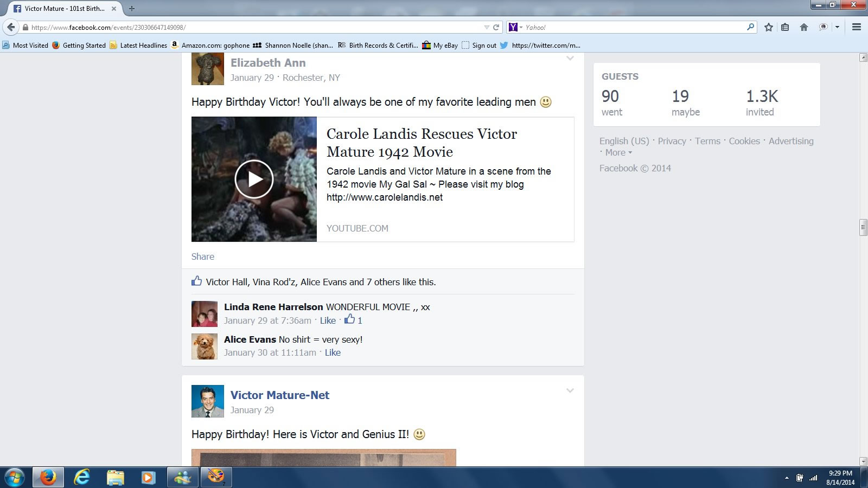This screenshot has width=868, height=488.
Task: View the 90 went guest list
Action: (612, 102)
